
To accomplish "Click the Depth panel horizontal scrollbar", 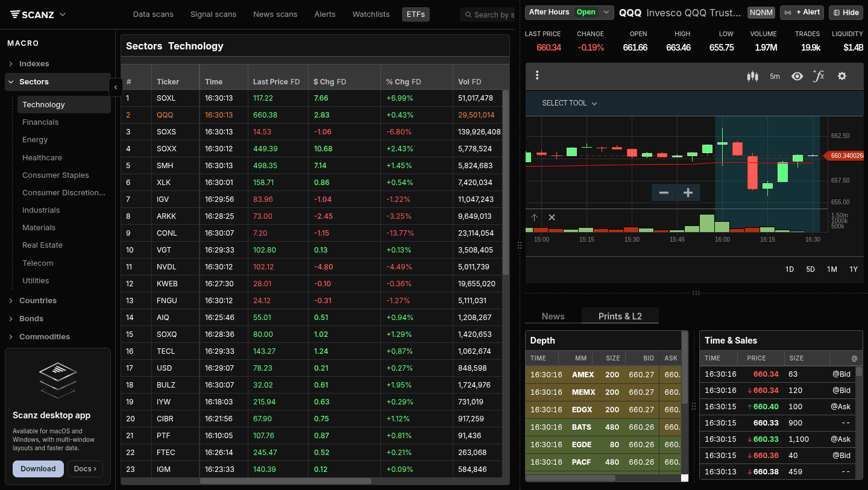I will 570,478.
